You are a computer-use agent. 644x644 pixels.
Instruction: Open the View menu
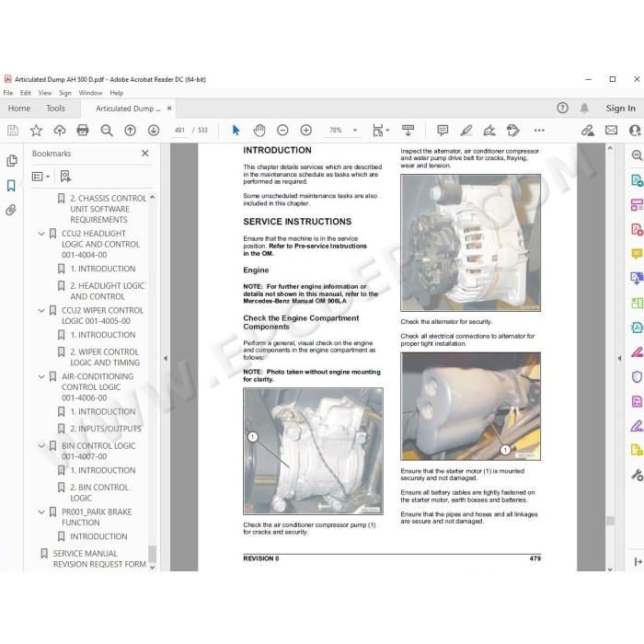pos(45,93)
